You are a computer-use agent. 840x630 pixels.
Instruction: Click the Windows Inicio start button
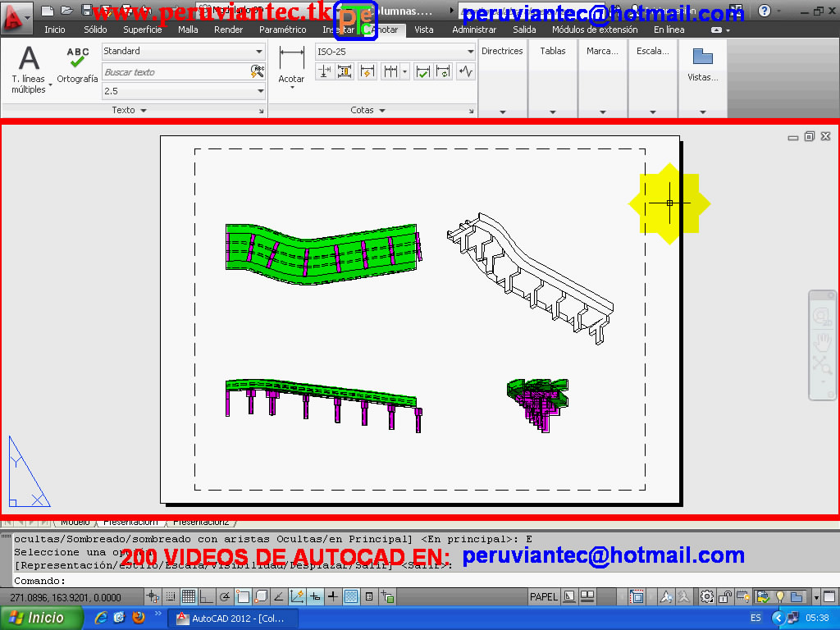coord(41,618)
